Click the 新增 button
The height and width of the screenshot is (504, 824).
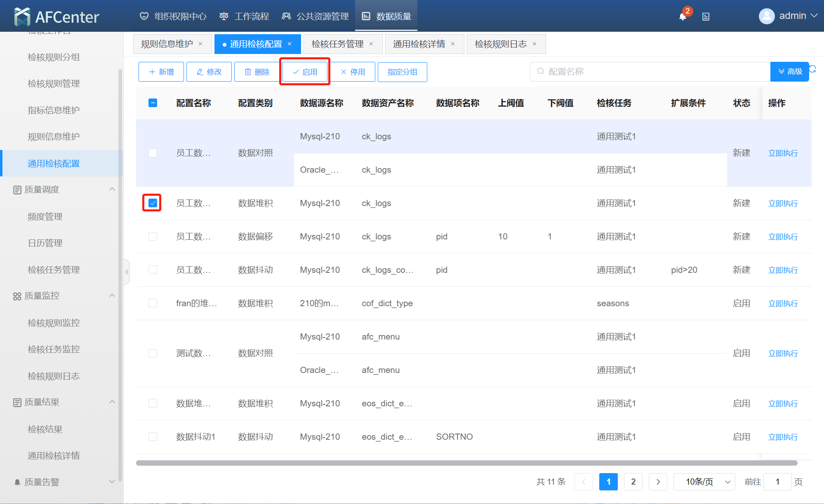(x=161, y=72)
